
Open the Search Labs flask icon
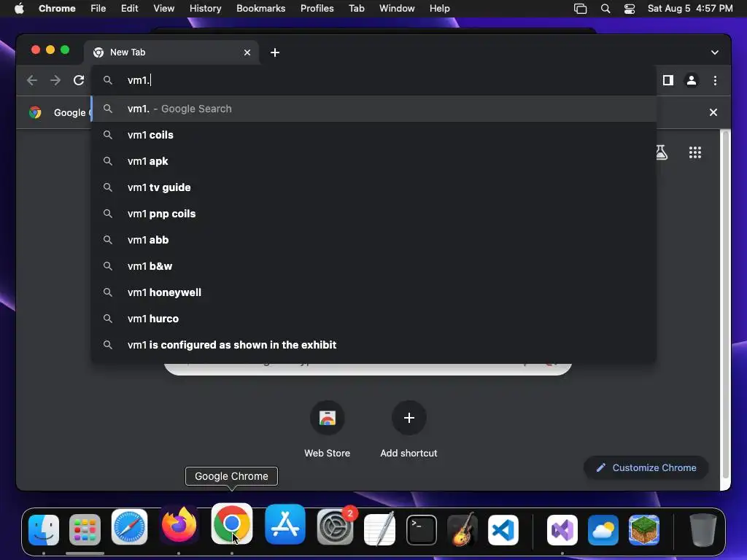pyautogui.click(x=662, y=152)
